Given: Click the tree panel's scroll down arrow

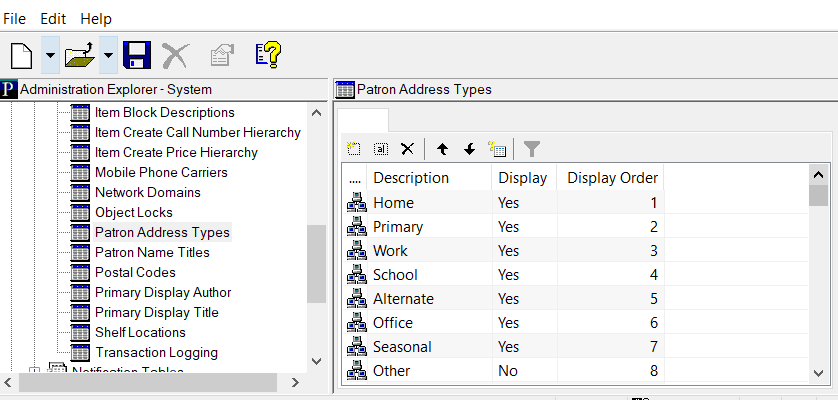Looking at the screenshot, I should [x=316, y=361].
